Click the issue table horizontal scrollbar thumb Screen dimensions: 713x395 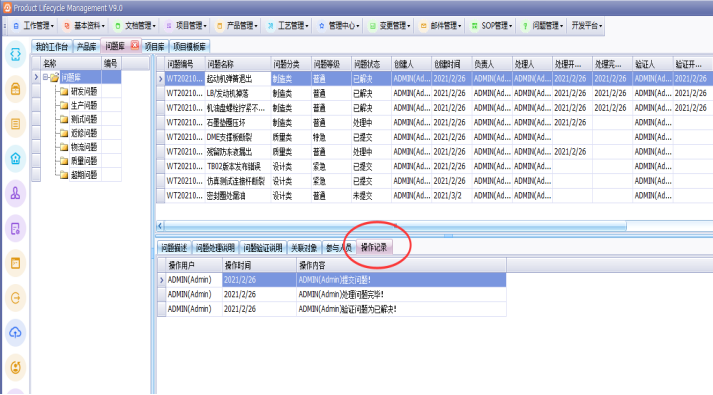(x=395, y=225)
